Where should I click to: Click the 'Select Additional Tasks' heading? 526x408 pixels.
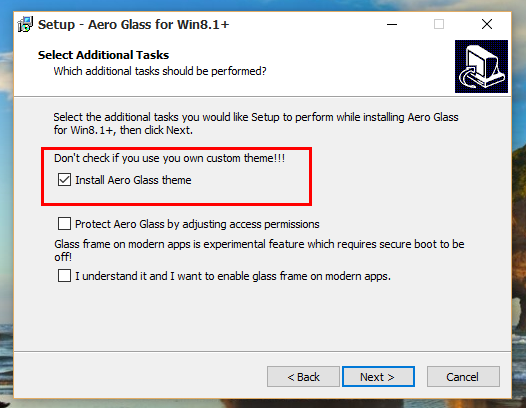pos(103,55)
